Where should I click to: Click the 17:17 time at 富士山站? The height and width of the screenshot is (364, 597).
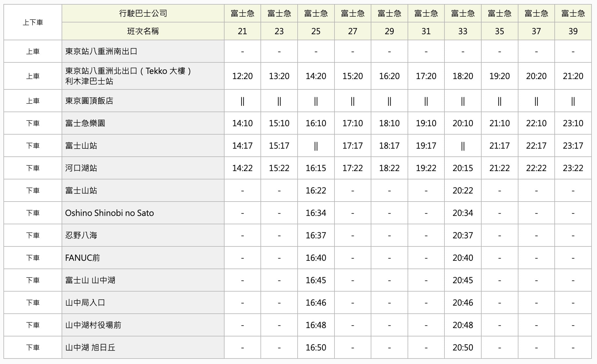[353, 145]
